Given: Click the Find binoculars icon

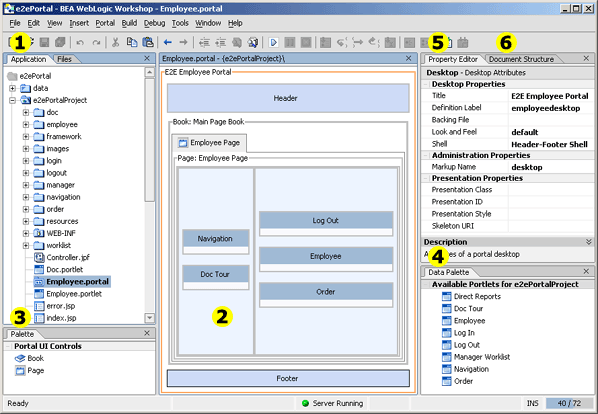Looking at the screenshot, I should pyautogui.click(x=237, y=42).
